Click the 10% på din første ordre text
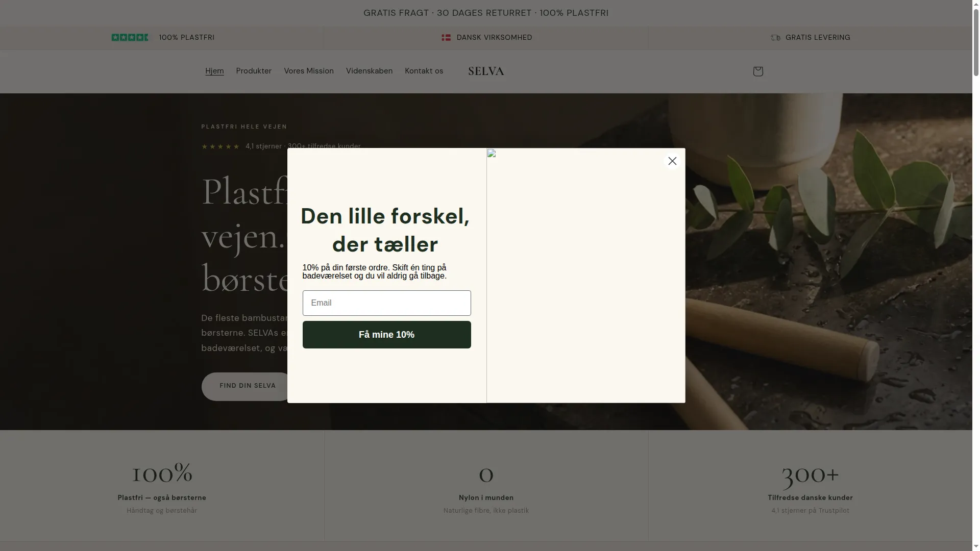Screen dimensions: 980x551 [374, 272]
